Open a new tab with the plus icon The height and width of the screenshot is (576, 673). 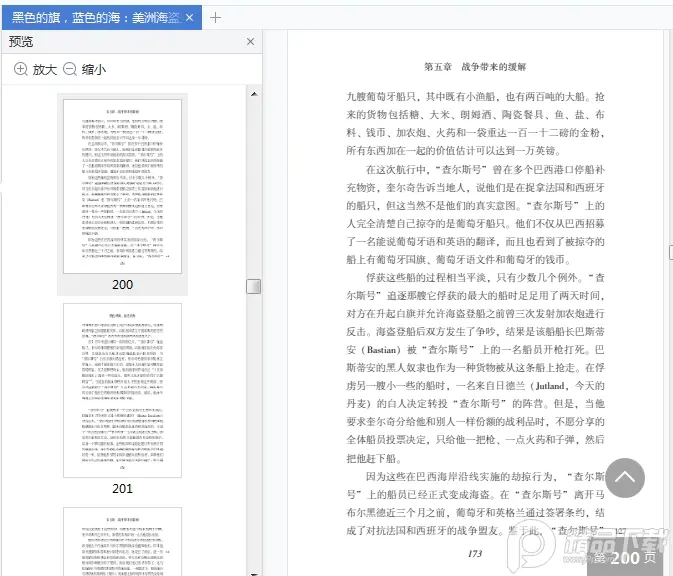coord(215,18)
